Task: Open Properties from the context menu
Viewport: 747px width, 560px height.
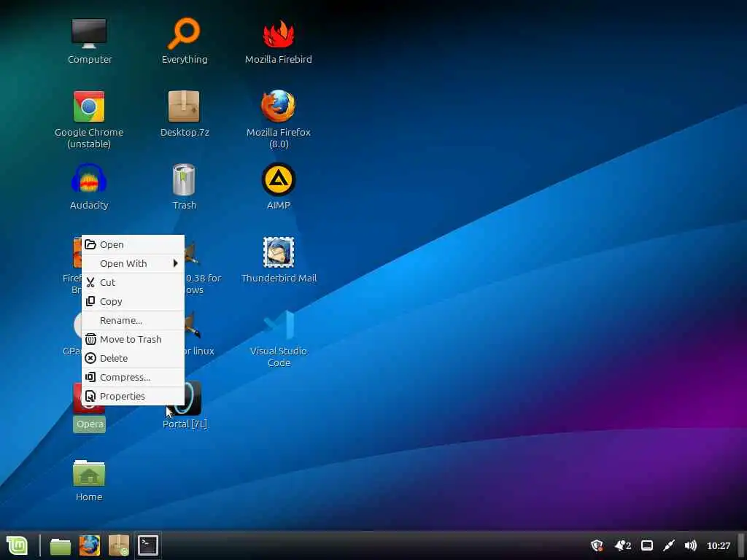Action: point(133,396)
